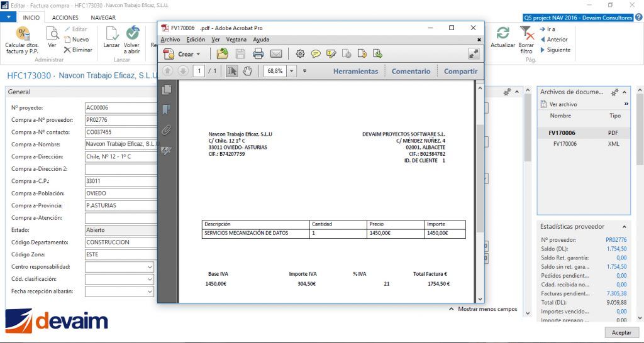Open the Fecha recepción albarán dropdown

coord(150,291)
